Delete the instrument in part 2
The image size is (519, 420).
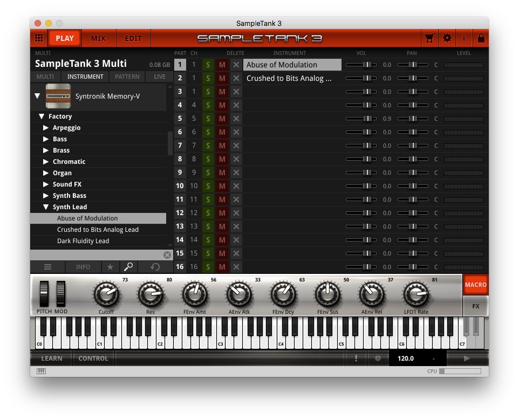click(236, 78)
